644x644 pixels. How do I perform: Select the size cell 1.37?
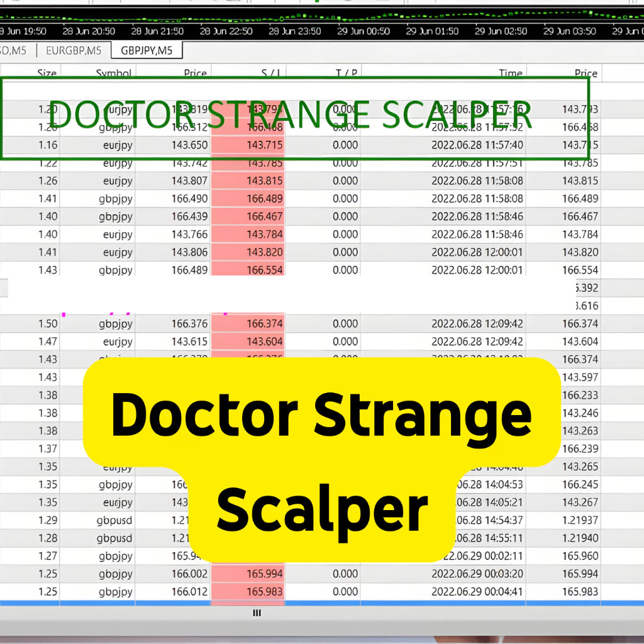coord(48,448)
